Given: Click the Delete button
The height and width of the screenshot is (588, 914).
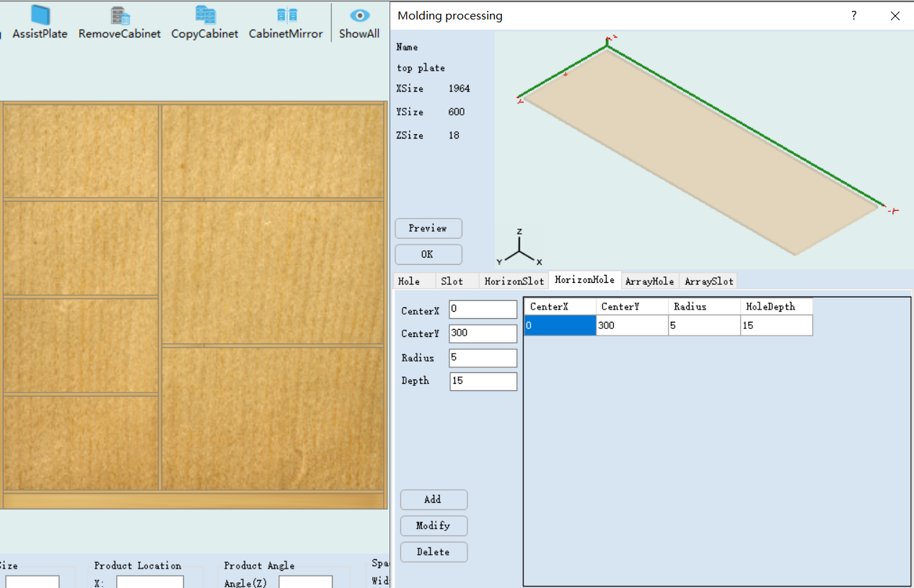Looking at the screenshot, I should (x=433, y=552).
